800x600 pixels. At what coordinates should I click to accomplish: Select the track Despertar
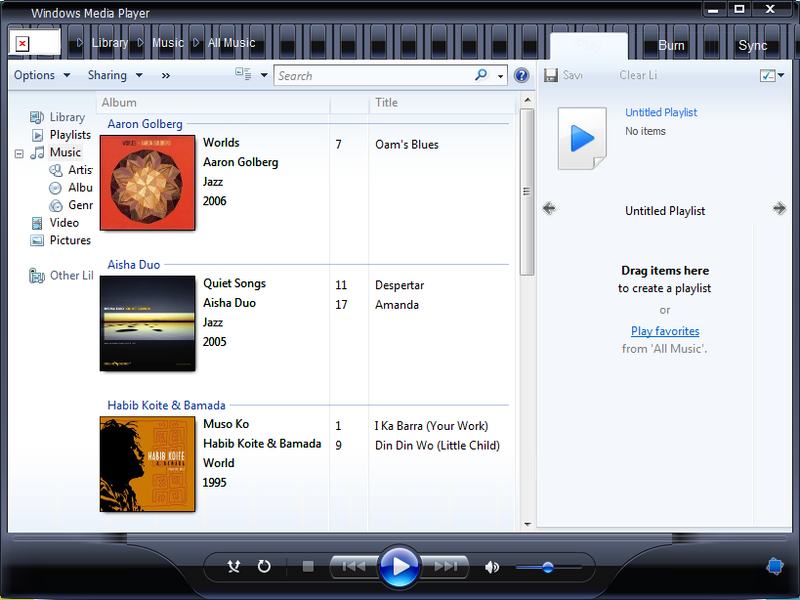pyautogui.click(x=399, y=286)
